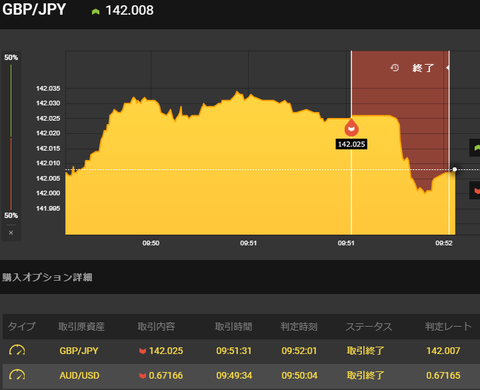Click the 取引終了 status for GBP/JPY
The width and height of the screenshot is (480, 390).
365,351
